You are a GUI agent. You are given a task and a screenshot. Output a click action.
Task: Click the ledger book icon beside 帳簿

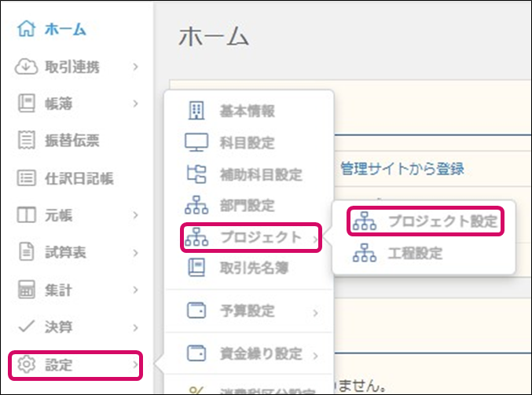[x=24, y=104]
